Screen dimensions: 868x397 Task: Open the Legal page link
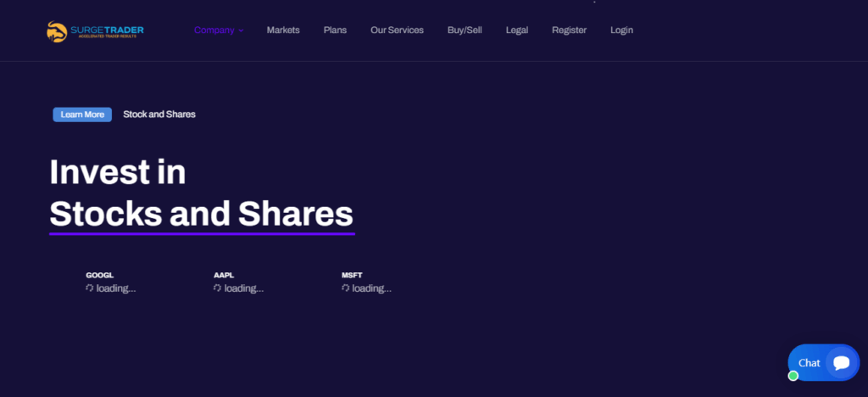[517, 31]
